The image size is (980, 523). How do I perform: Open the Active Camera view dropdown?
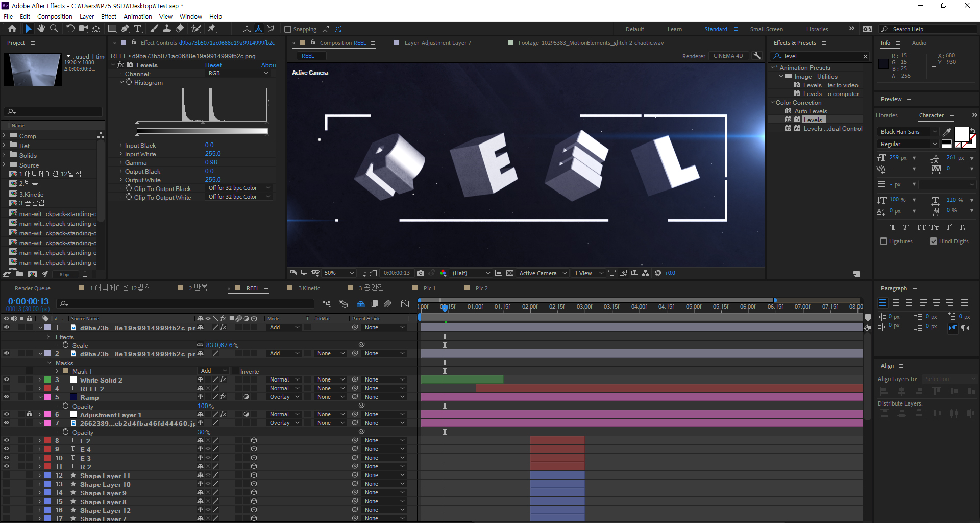(543, 273)
